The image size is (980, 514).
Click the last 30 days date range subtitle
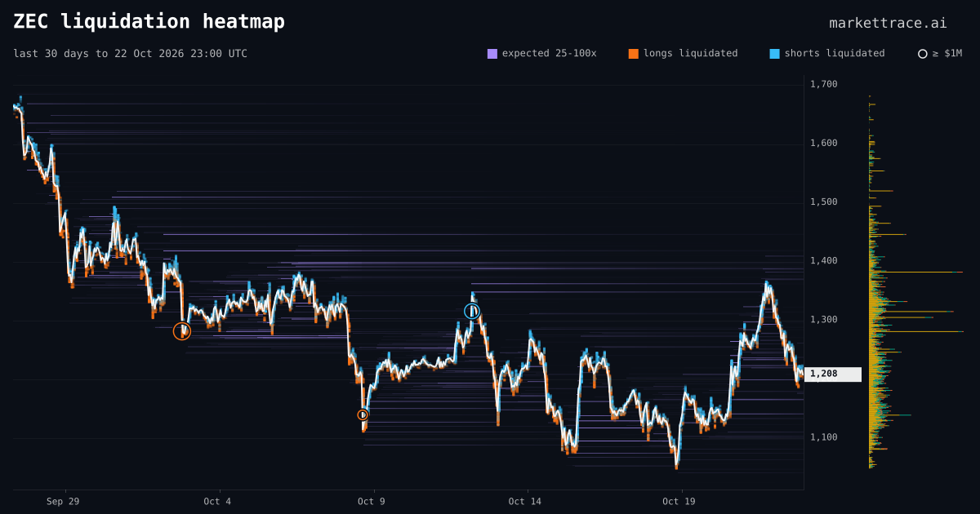coord(130,53)
